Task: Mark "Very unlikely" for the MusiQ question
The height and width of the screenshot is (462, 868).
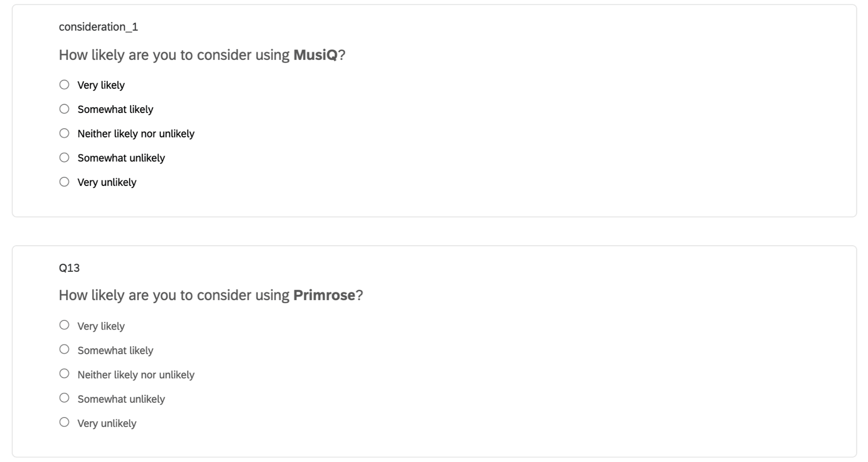Action: (64, 181)
